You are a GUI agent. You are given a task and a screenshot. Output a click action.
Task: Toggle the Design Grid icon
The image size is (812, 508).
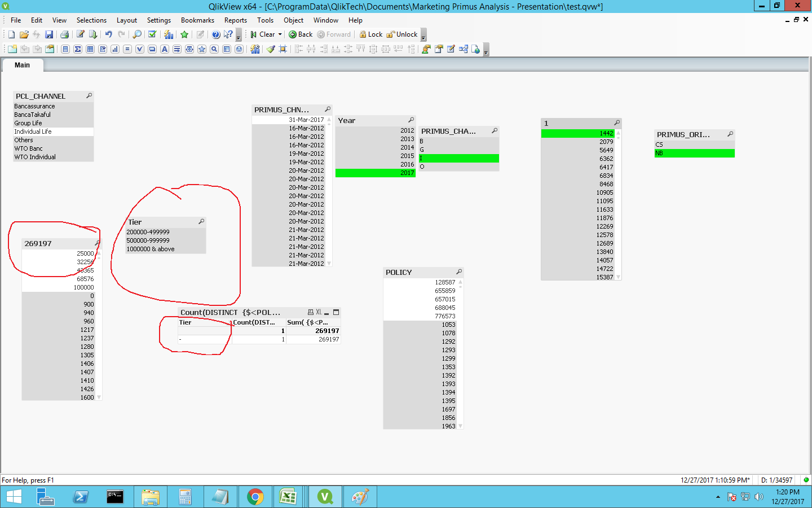[283, 49]
